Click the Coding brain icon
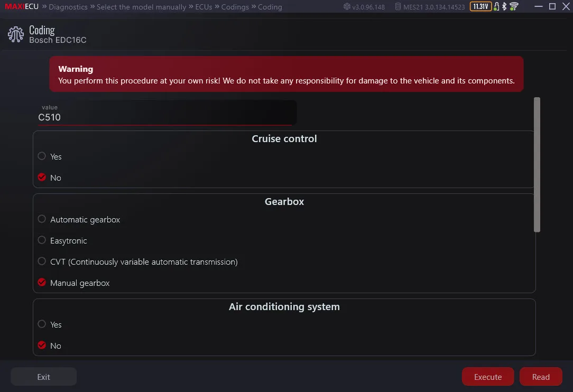573x392 pixels. click(15, 33)
